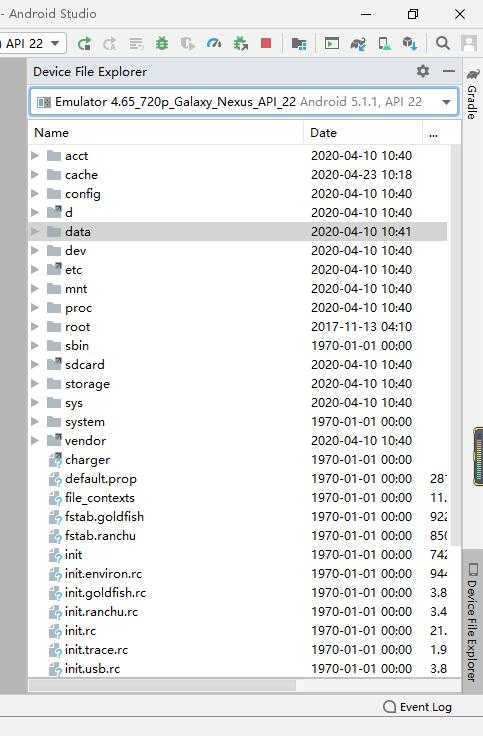This screenshot has height=736, width=483.
Task: Open the AVD Manager device icon
Action: pyautogui.click(x=384, y=44)
